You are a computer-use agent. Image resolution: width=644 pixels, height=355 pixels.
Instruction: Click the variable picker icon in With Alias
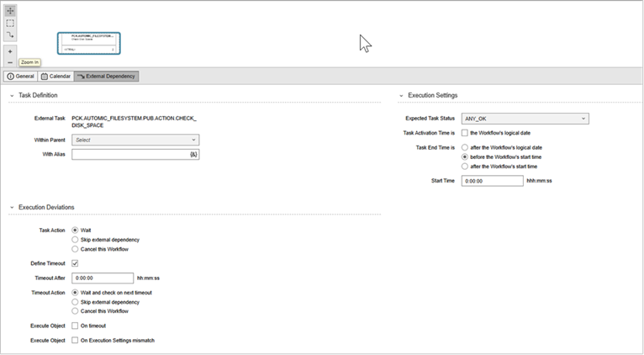coord(193,155)
